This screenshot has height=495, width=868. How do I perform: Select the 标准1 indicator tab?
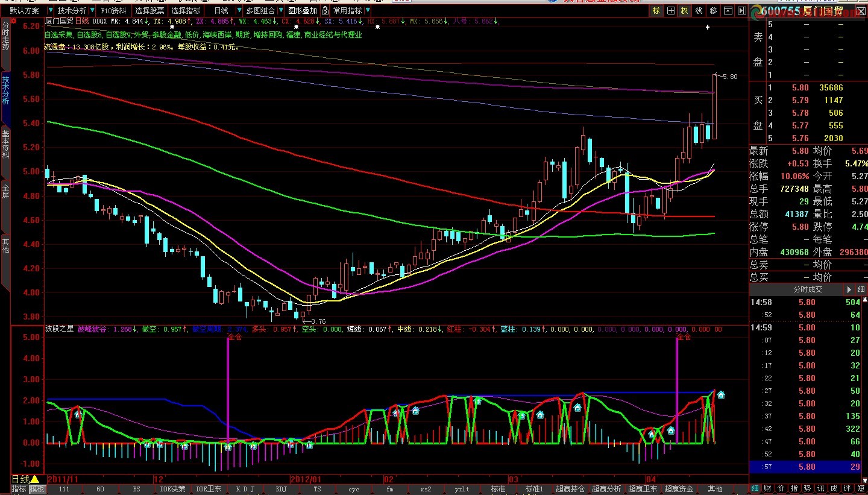[x=534, y=489]
